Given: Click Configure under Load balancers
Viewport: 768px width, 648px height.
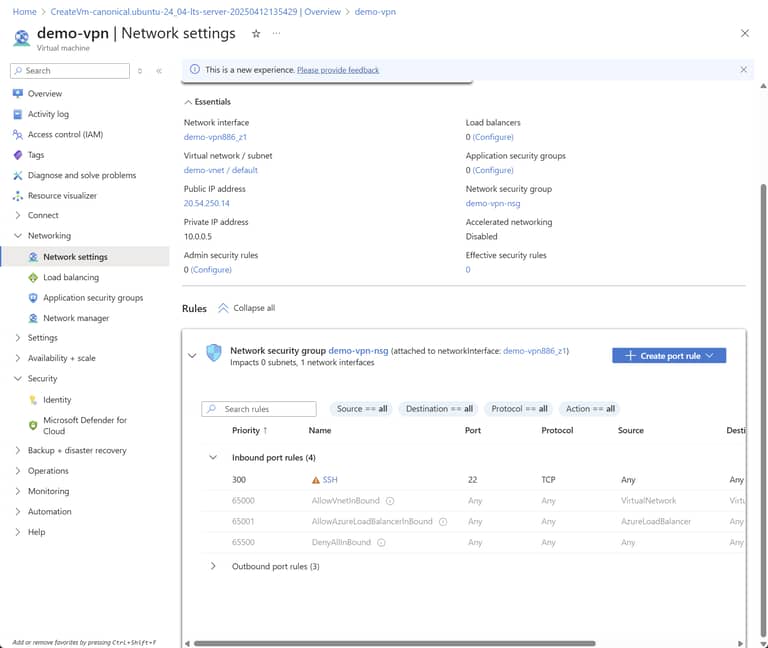Looking at the screenshot, I should tap(493, 137).
